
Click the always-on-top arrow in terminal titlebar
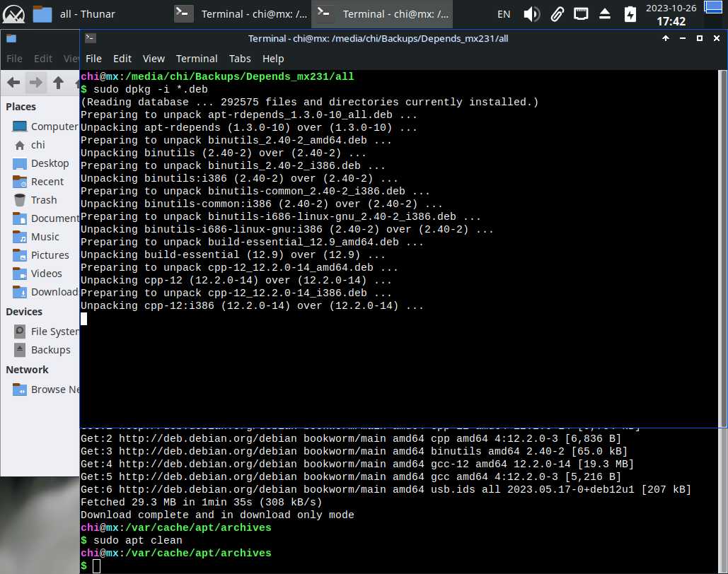click(665, 38)
